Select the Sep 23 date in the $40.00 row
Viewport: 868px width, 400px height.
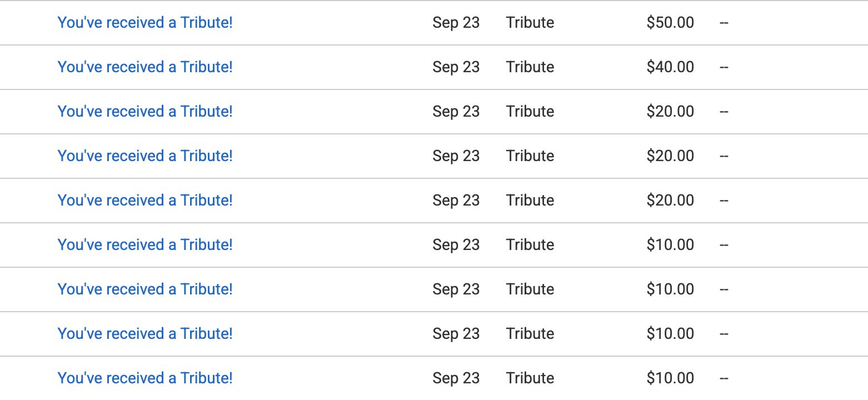[x=456, y=67]
